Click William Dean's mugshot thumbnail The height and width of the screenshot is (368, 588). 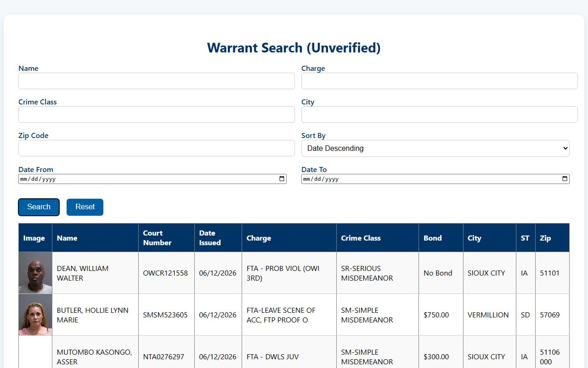pos(35,273)
